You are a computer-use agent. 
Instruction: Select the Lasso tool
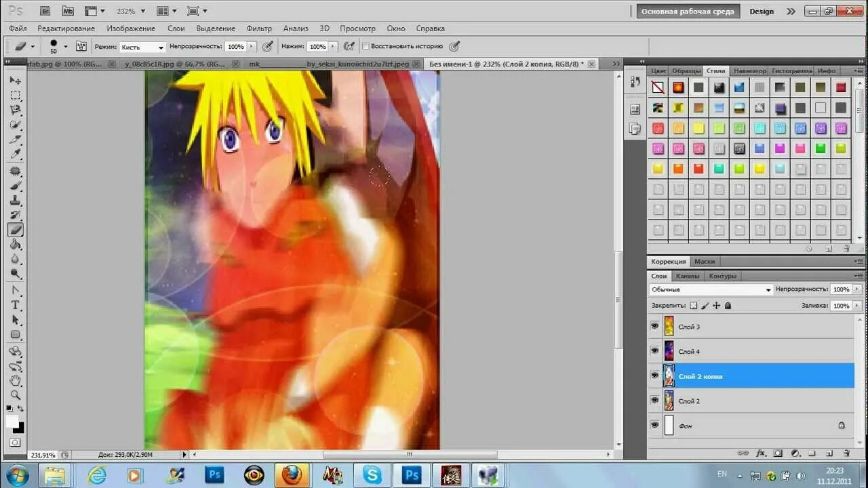tap(15, 110)
